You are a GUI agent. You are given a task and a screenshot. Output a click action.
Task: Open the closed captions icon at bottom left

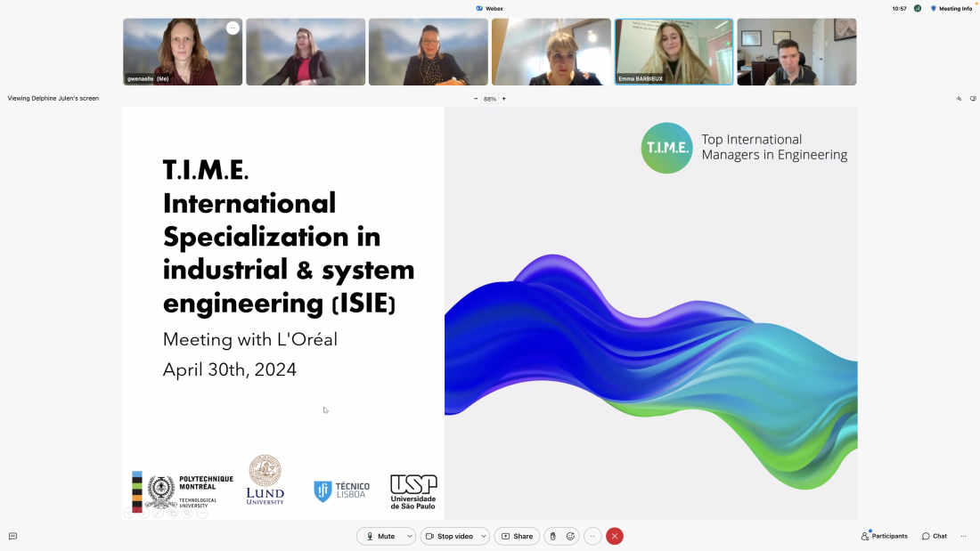click(x=12, y=536)
